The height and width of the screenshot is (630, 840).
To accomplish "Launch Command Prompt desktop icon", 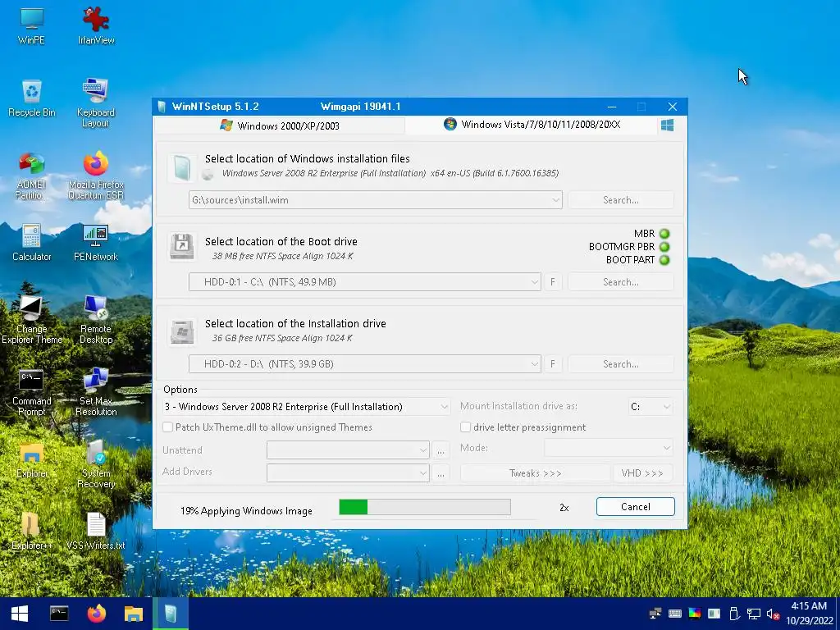I will click(x=32, y=392).
